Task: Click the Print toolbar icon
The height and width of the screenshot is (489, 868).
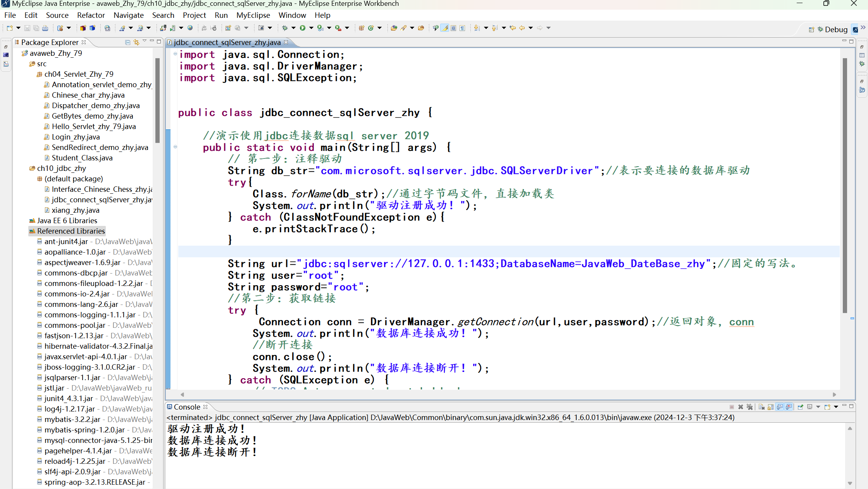Action: (x=45, y=28)
